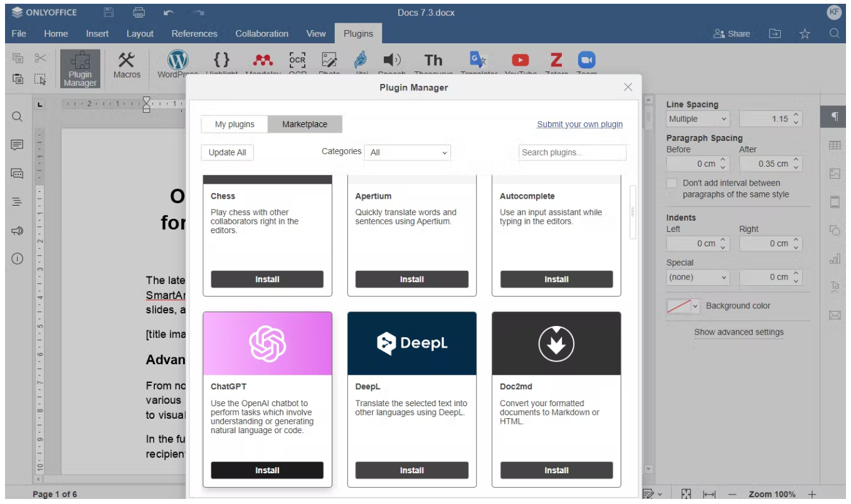This screenshot has height=504, width=851.
Task: Switch to the Home tab
Action: point(56,34)
